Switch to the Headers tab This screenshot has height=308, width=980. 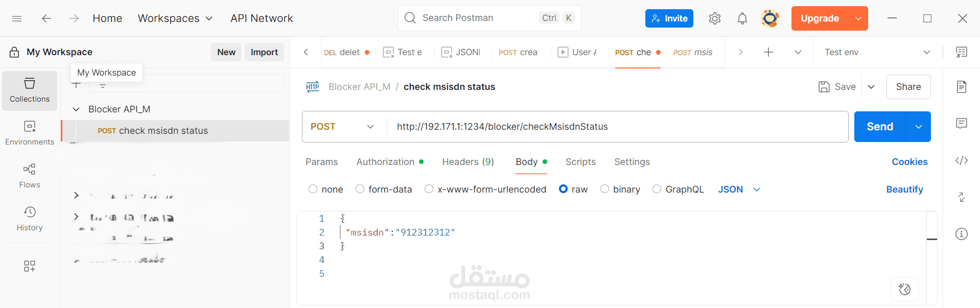468,162
